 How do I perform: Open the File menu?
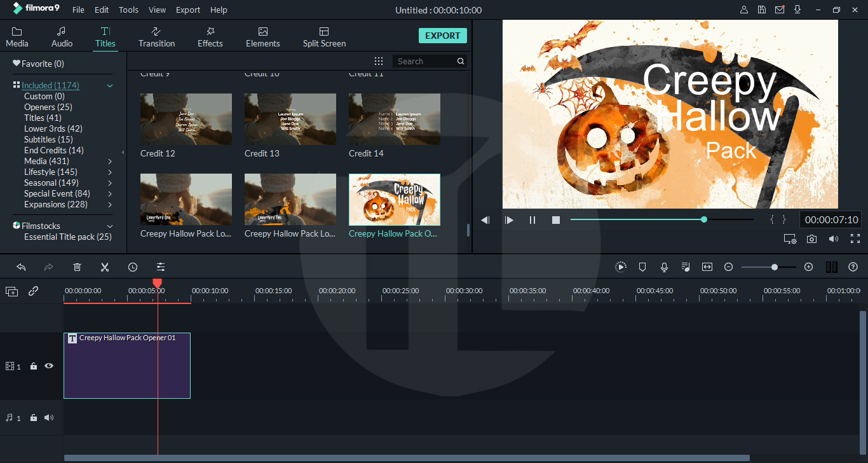(78, 10)
